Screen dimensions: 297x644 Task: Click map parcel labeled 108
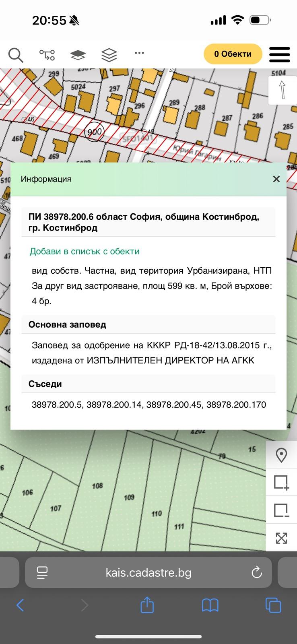pos(97,486)
